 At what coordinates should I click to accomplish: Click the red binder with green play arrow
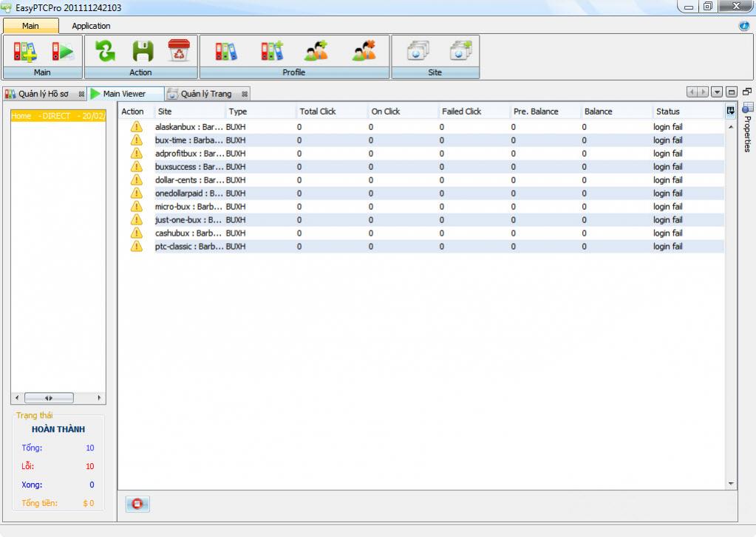(x=63, y=51)
